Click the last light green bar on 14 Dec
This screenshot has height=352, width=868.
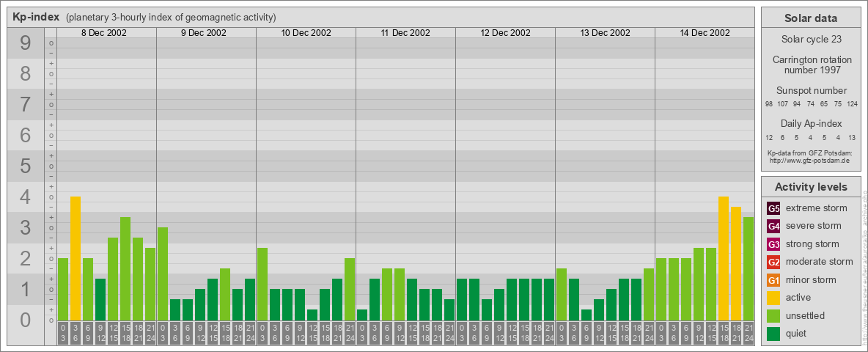tap(748, 269)
